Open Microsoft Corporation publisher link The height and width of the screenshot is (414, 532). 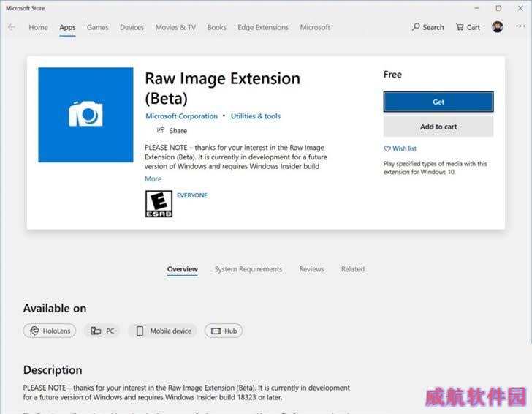point(181,116)
